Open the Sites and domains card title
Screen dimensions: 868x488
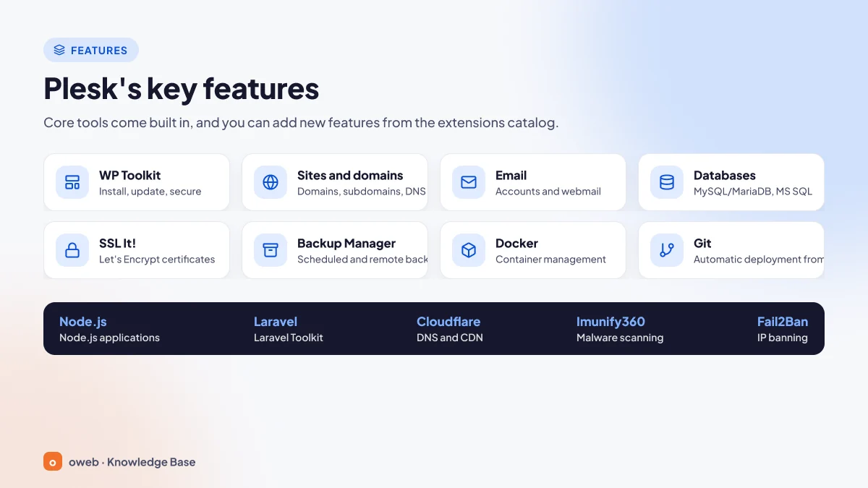point(350,175)
